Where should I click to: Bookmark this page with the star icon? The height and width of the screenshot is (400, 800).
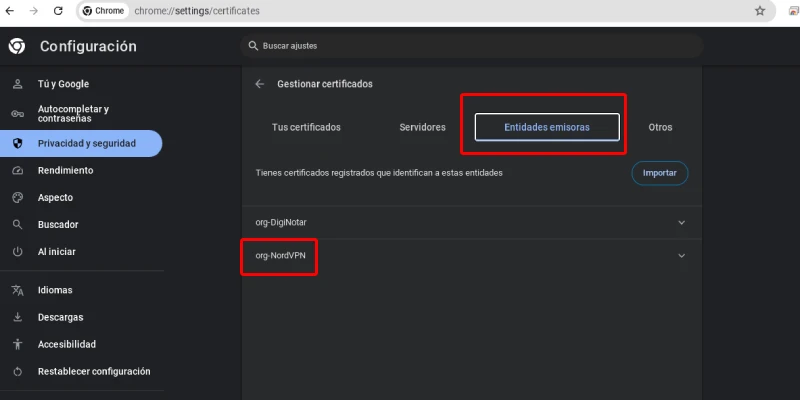[x=760, y=11]
